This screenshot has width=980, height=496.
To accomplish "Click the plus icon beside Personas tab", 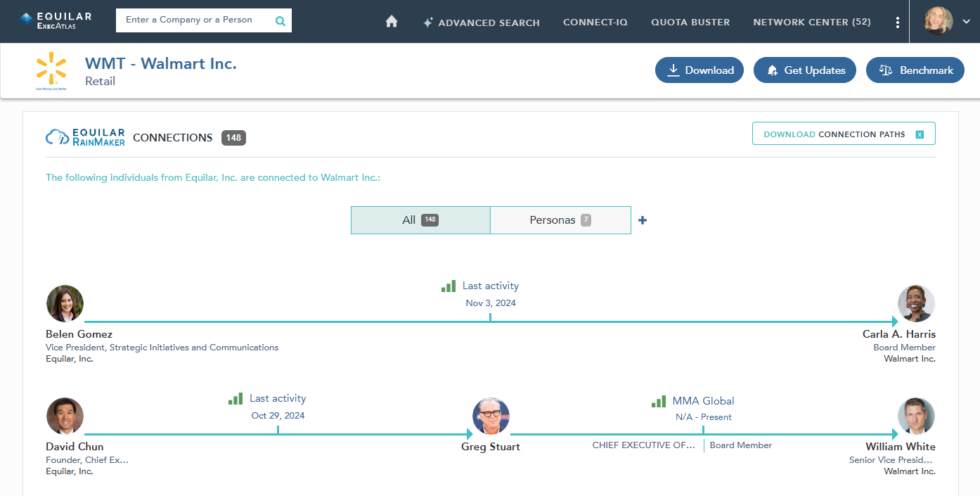I will 643,220.
